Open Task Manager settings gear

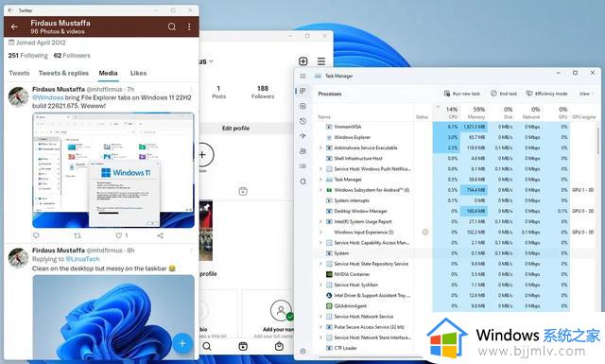[x=302, y=352]
